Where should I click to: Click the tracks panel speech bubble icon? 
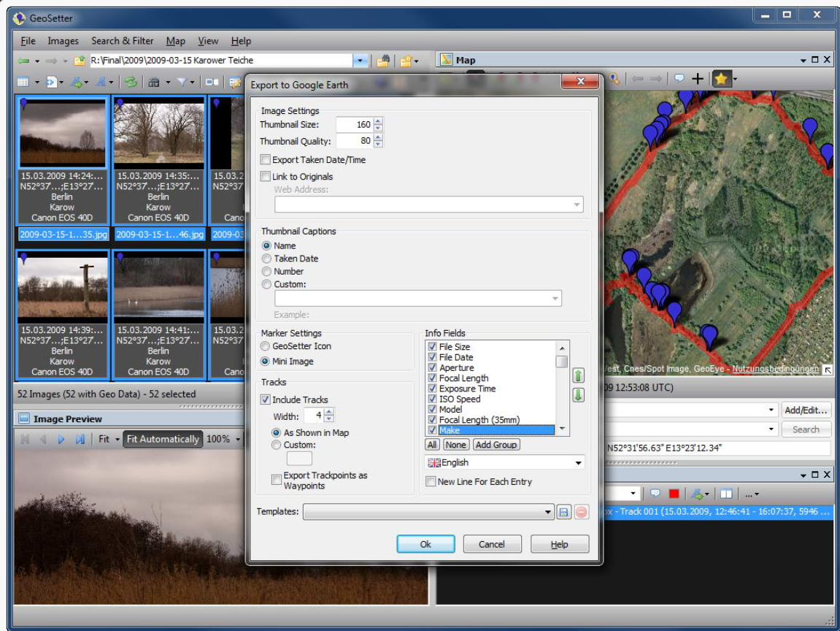pos(655,493)
